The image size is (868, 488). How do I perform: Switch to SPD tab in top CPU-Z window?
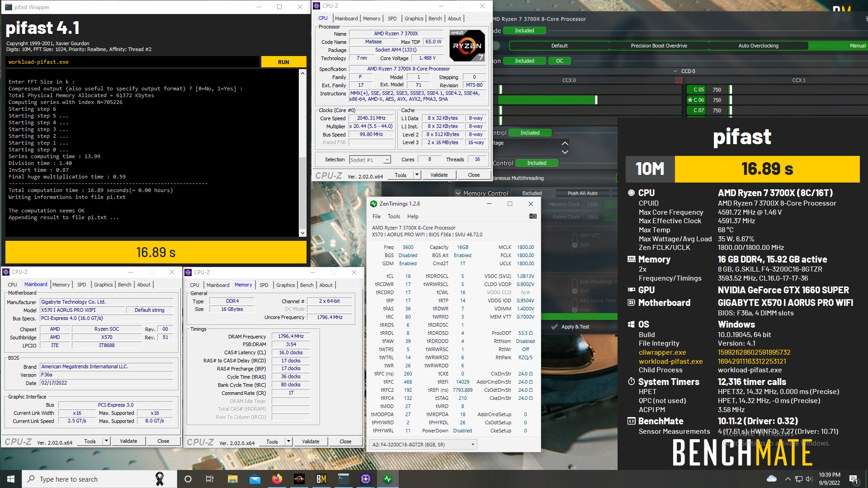(x=392, y=19)
